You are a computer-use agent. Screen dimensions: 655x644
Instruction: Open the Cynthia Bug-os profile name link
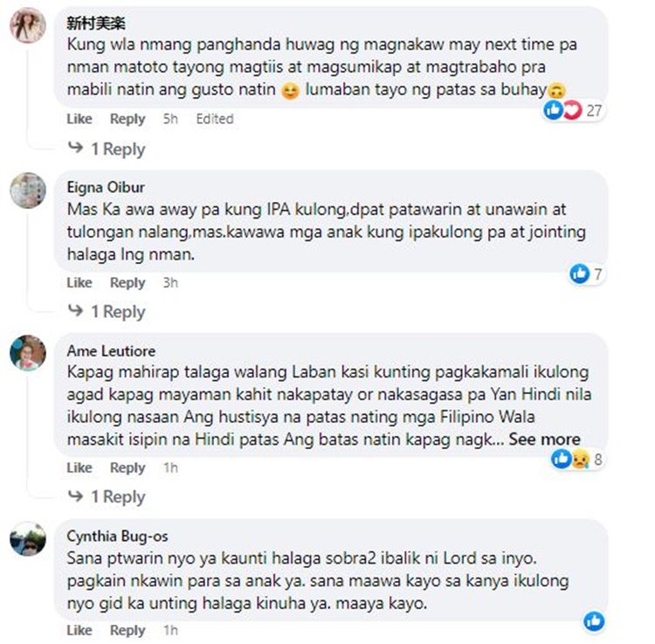pyautogui.click(x=117, y=537)
